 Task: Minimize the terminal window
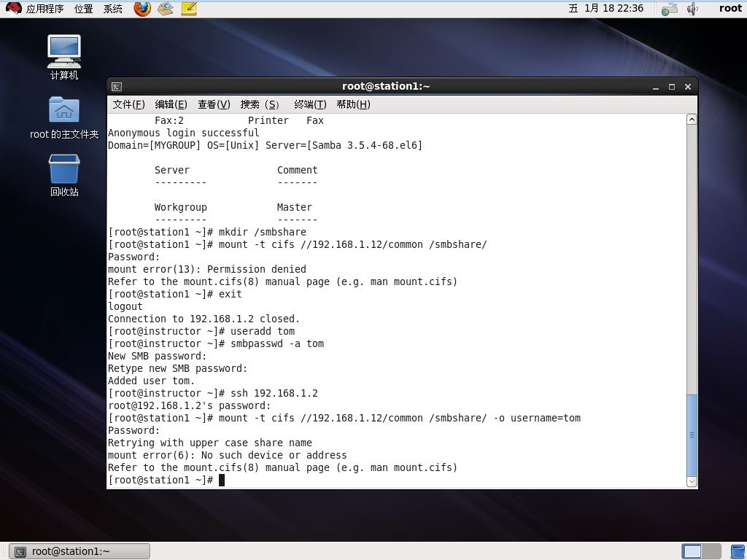pyautogui.click(x=656, y=87)
